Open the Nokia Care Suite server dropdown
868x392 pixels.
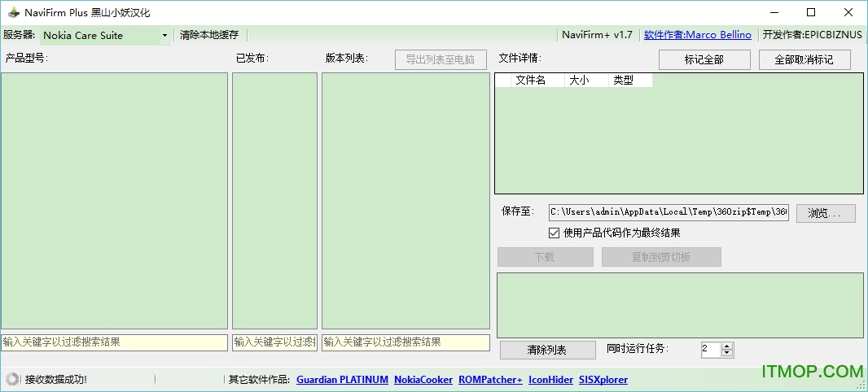point(104,36)
